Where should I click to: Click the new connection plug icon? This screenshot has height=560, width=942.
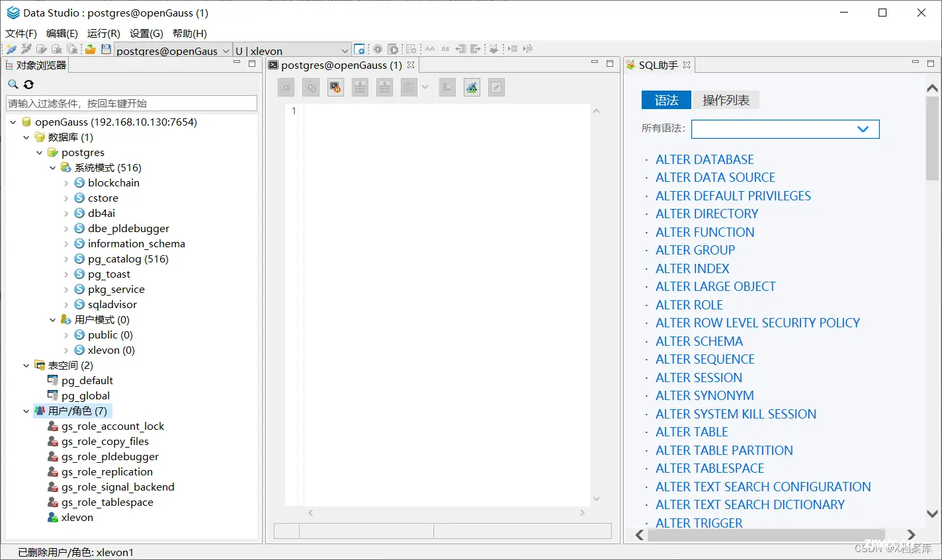pyautogui.click(x=11, y=50)
